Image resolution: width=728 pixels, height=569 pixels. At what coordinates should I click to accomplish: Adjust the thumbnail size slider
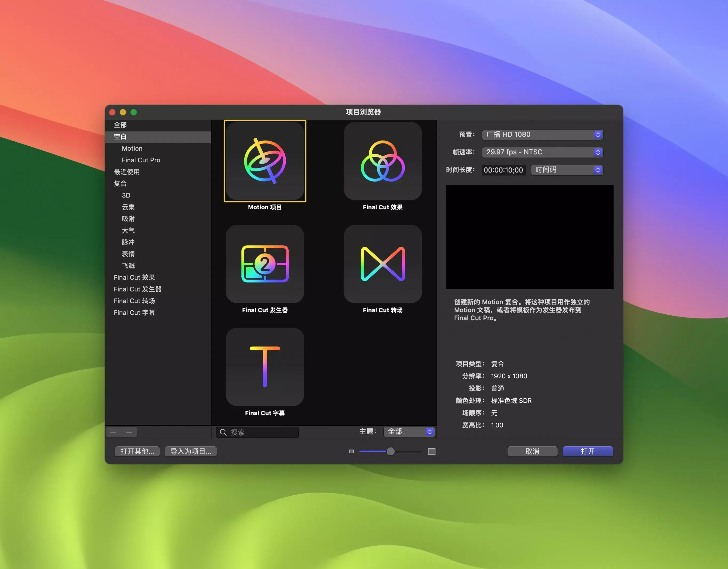coord(391,451)
